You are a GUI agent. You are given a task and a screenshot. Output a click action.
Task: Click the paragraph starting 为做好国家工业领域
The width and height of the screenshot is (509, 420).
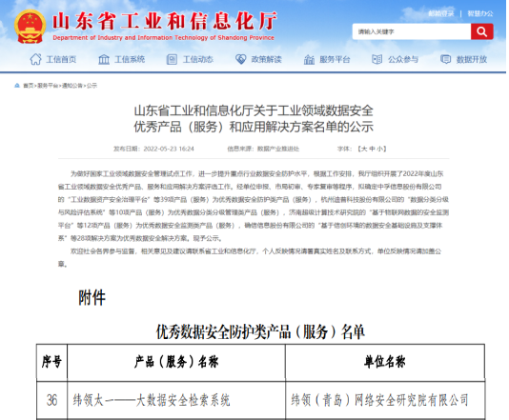point(254,206)
